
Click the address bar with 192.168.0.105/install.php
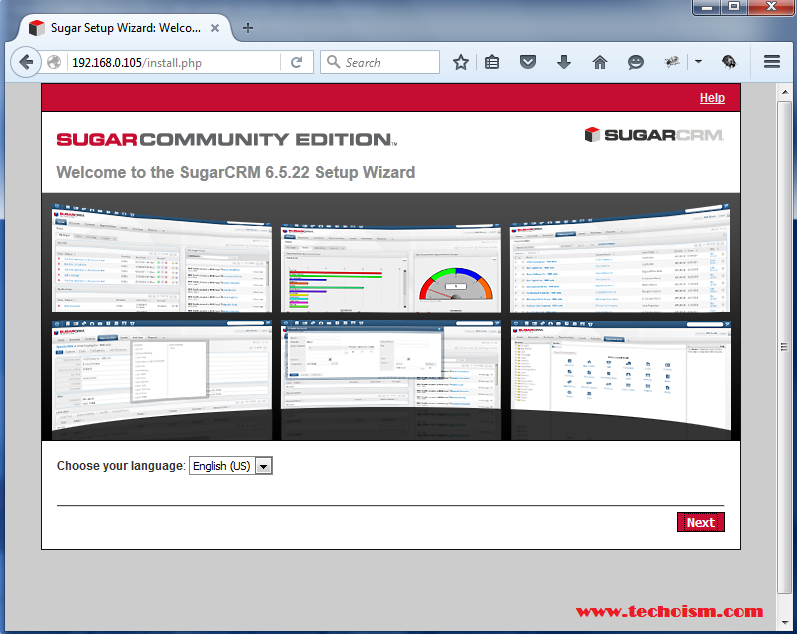[173, 63]
